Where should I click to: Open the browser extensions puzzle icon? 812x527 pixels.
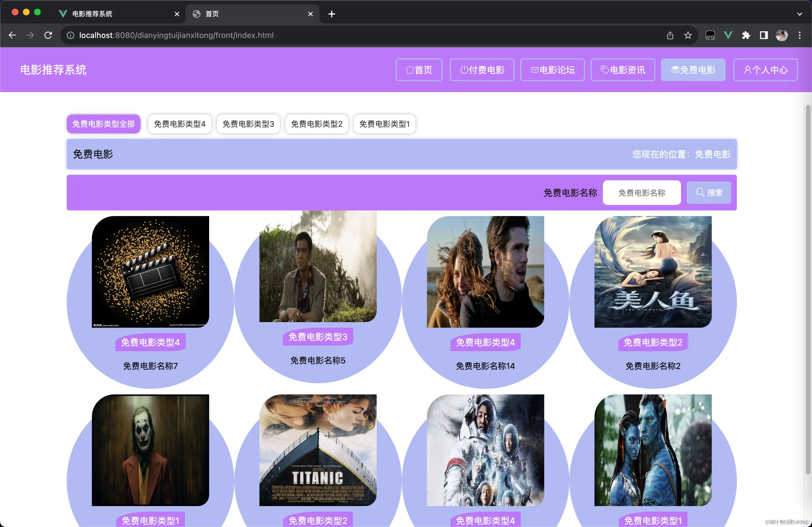click(x=746, y=35)
